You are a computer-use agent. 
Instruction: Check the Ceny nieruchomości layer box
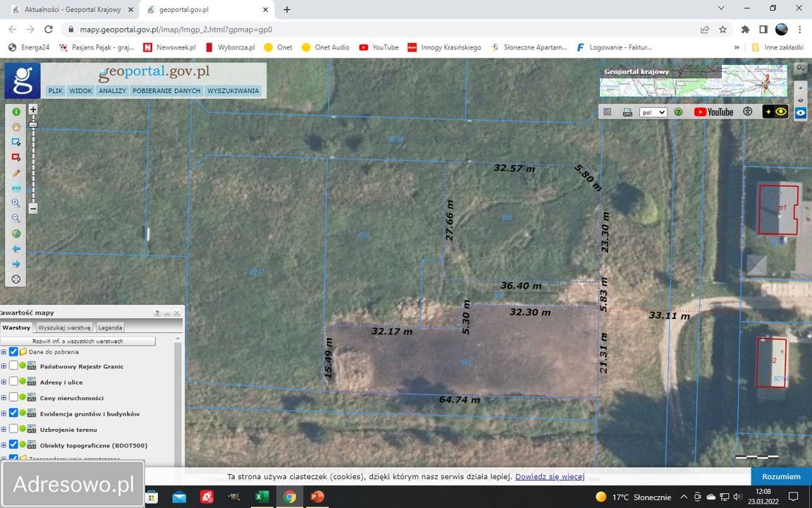tap(13, 397)
